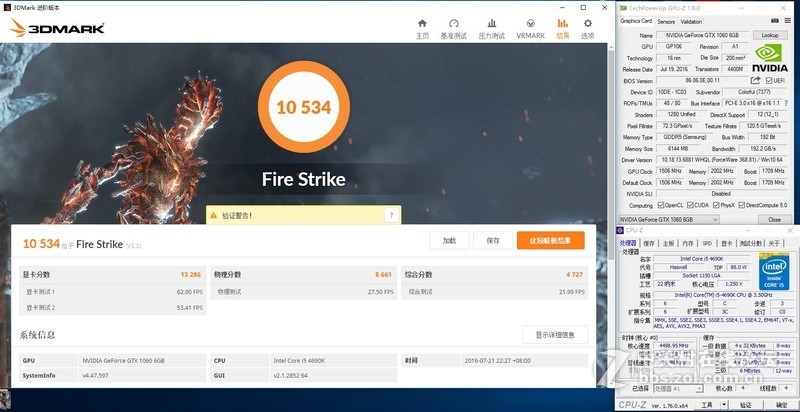The image size is (800, 412).
Task: Open GPU-Z hamburger menu icon
Action: click(788, 21)
